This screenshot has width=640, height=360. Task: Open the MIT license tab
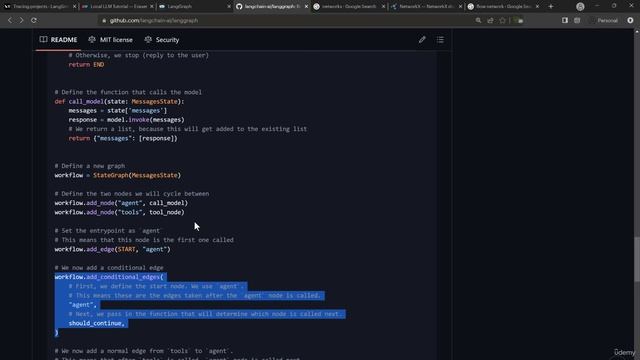point(111,40)
